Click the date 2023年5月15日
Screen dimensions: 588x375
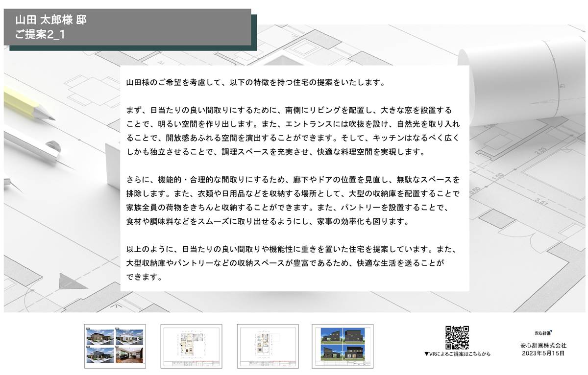click(543, 353)
